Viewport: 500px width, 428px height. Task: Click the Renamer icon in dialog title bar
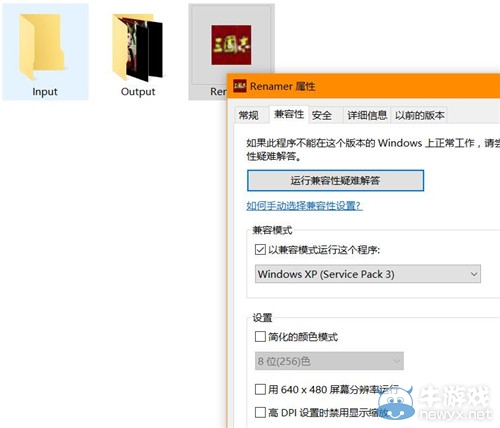point(240,86)
